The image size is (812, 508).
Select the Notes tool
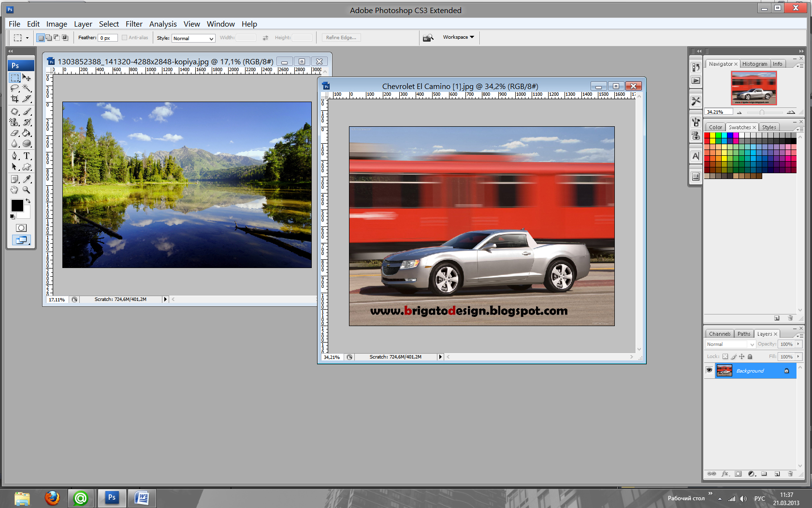[x=15, y=179]
